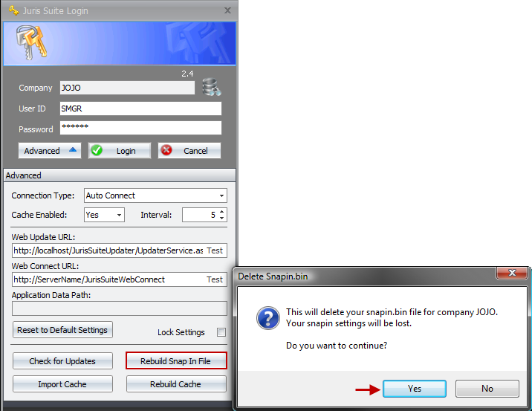Click the Rebuild Snap In File button
The width and height of the screenshot is (532, 411).
click(176, 361)
